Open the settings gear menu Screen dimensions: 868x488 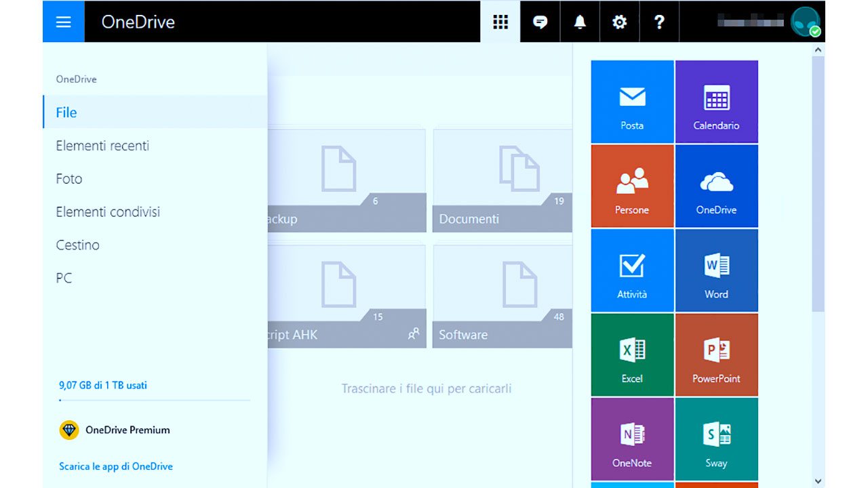[x=619, y=22]
